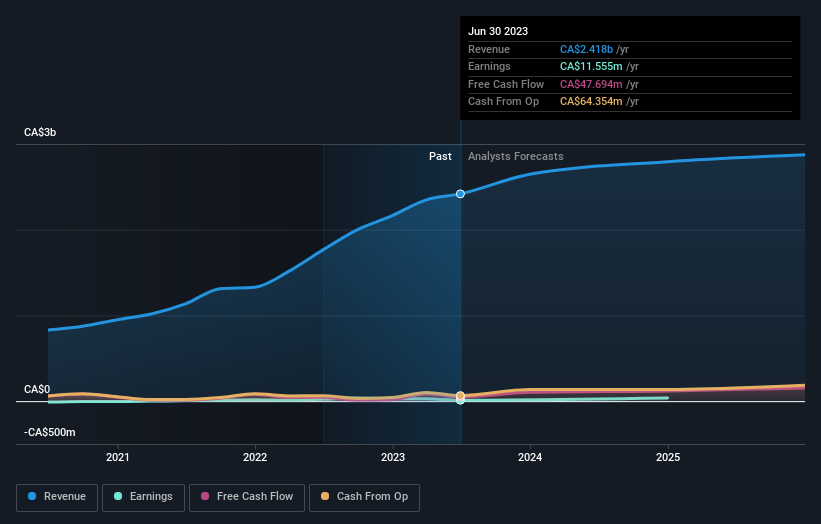The height and width of the screenshot is (524, 821).
Task: Click the blue Revenue data point marker
Action: click(460, 194)
